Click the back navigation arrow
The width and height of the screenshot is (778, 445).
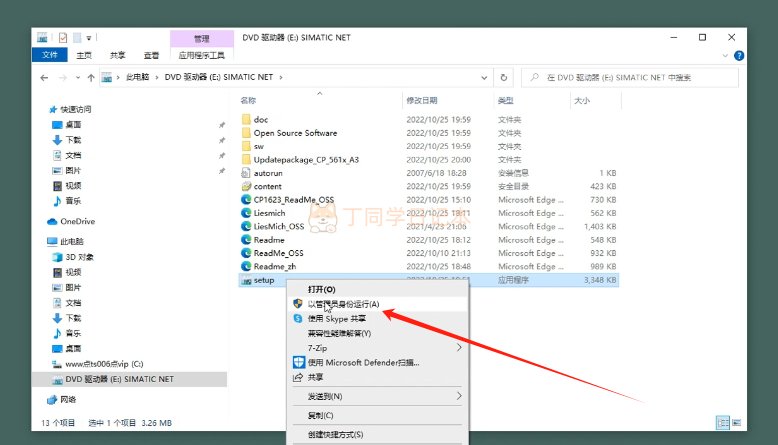pyautogui.click(x=44, y=77)
